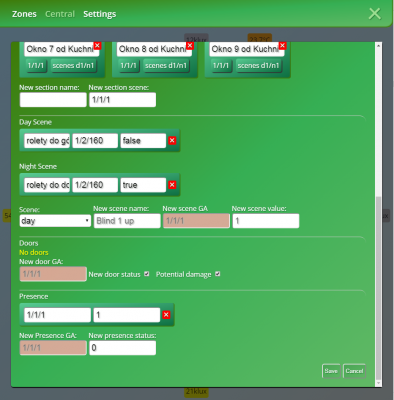
Task: Click the 1/1/1 button under Okno 8
Action: (x=128, y=65)
